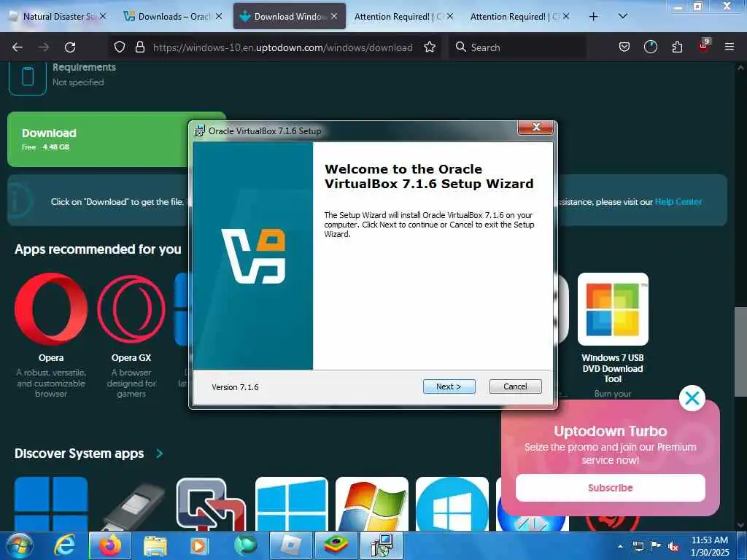Click the BlueStacks taskbar icon
Screen dimensions: 747x560
click(336, 545)
